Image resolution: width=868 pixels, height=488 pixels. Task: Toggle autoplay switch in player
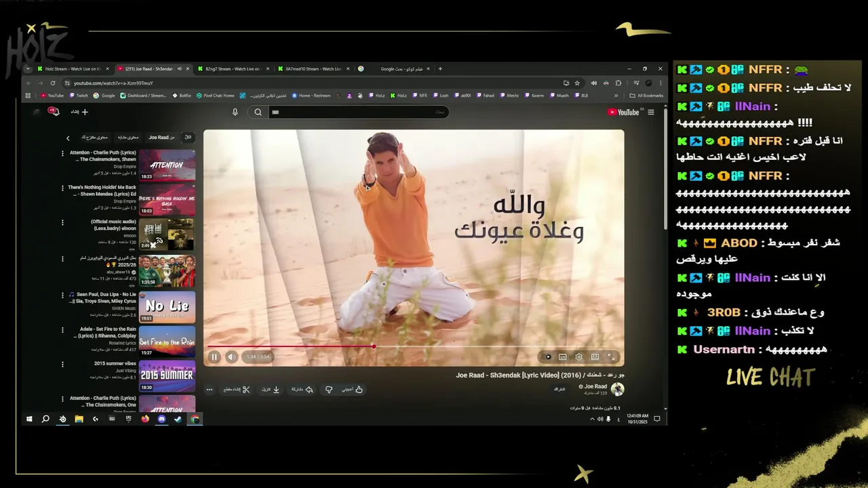pos(547,357)
